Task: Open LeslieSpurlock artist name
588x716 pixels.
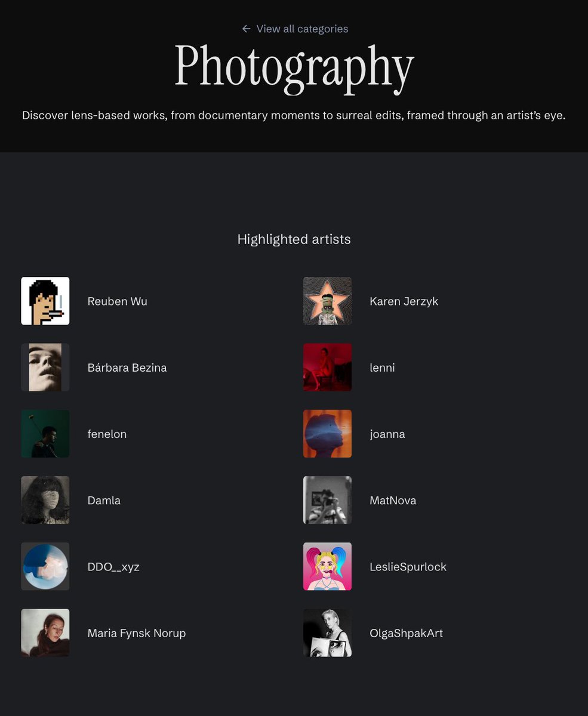Action: click(x=408, y=567)
